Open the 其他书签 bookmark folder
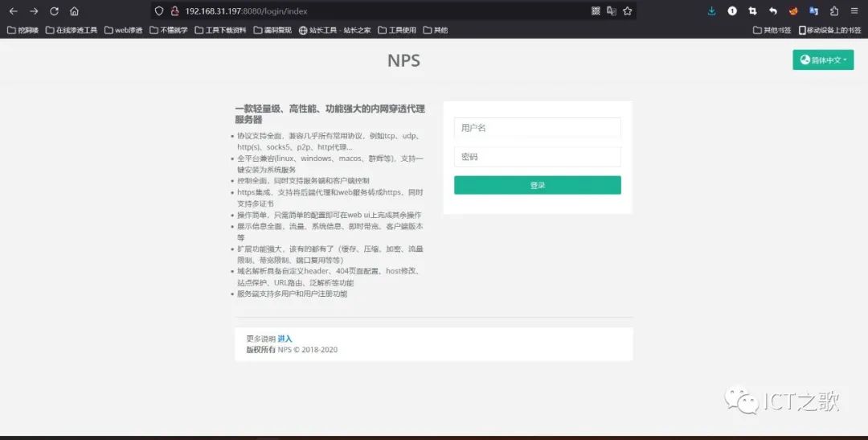Screen dimensions: 868x440 (772, 31)
